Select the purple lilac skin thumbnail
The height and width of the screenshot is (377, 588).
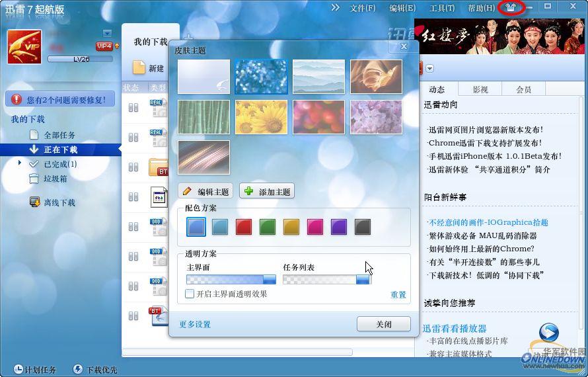point(376,117)
